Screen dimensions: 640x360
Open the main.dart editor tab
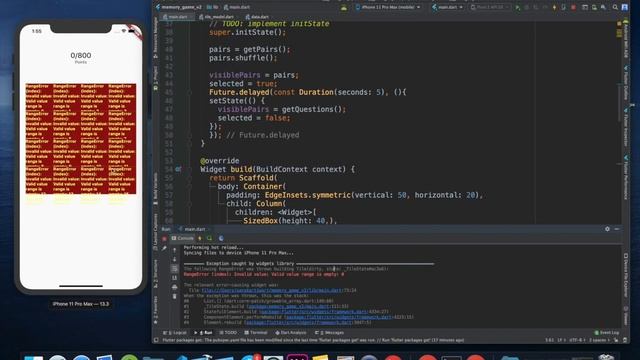(176, 17)
